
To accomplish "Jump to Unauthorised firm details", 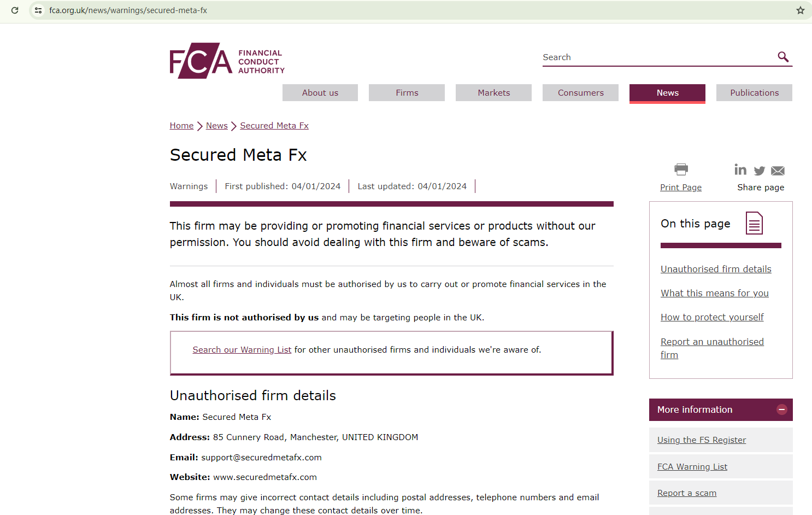I will click(x=716, y=269).
